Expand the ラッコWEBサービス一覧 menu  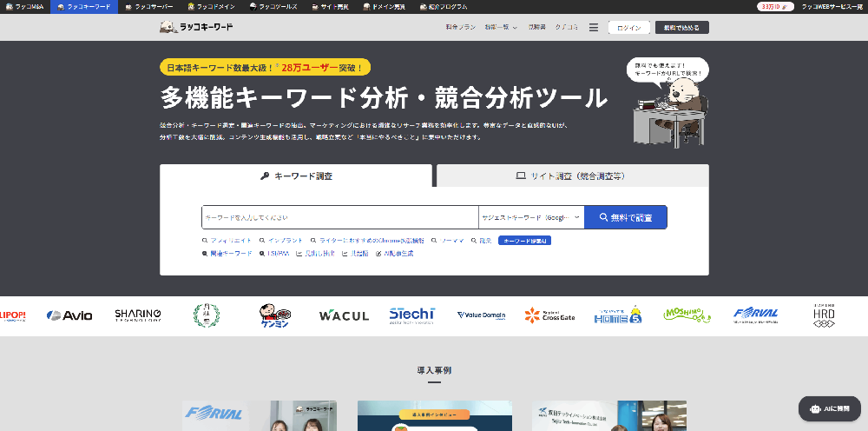coord(831,6)
